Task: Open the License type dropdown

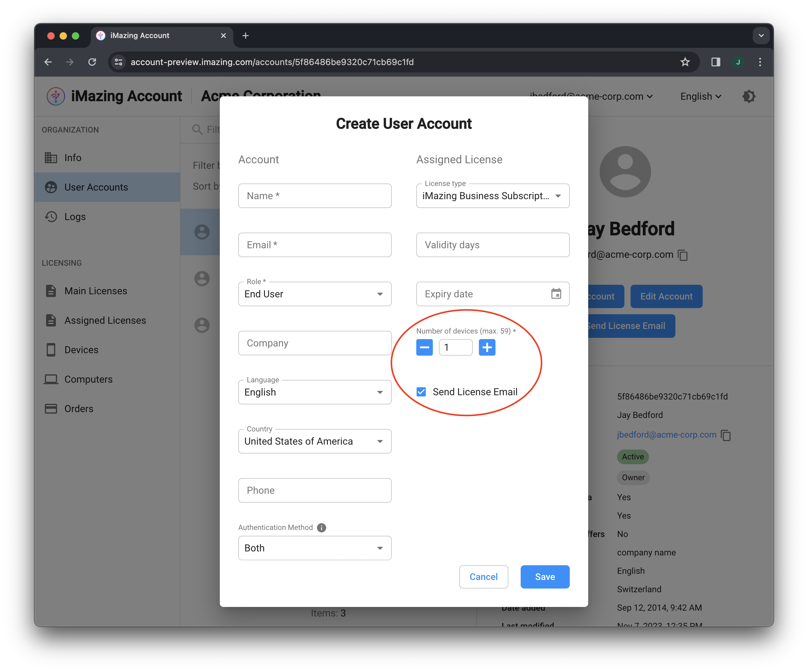Action: [493, 196]
